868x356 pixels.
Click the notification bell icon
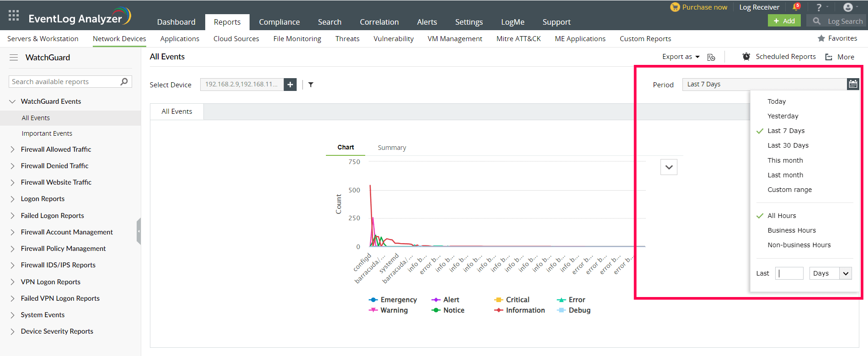[x=796, y=7]
